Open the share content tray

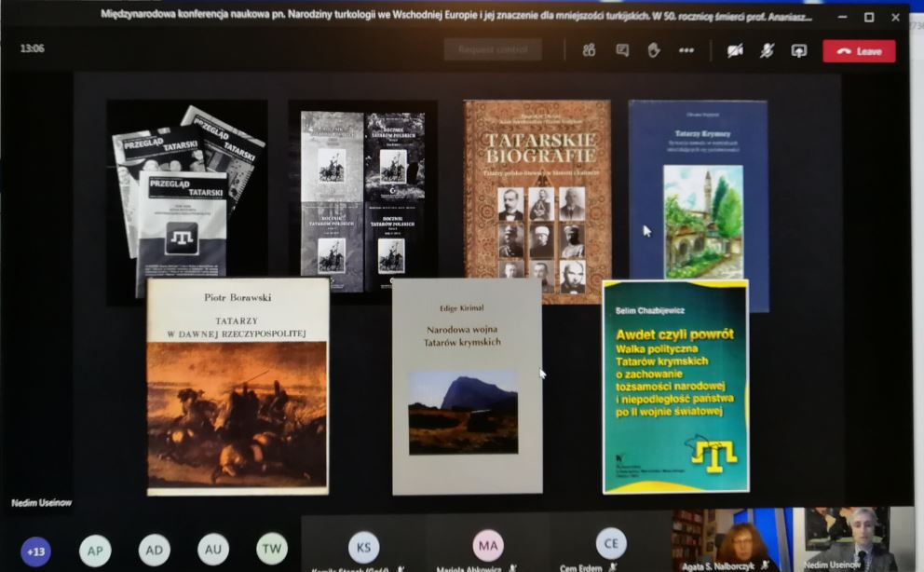tap(798, 51)
